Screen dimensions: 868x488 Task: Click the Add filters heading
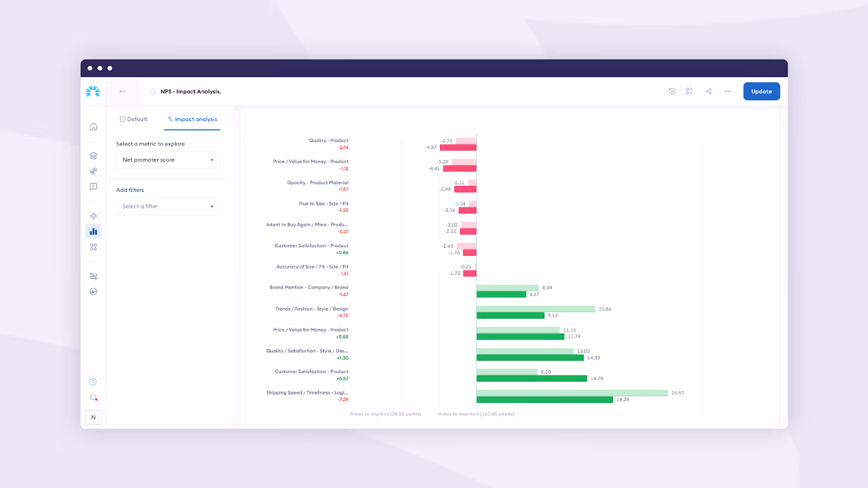130,190
